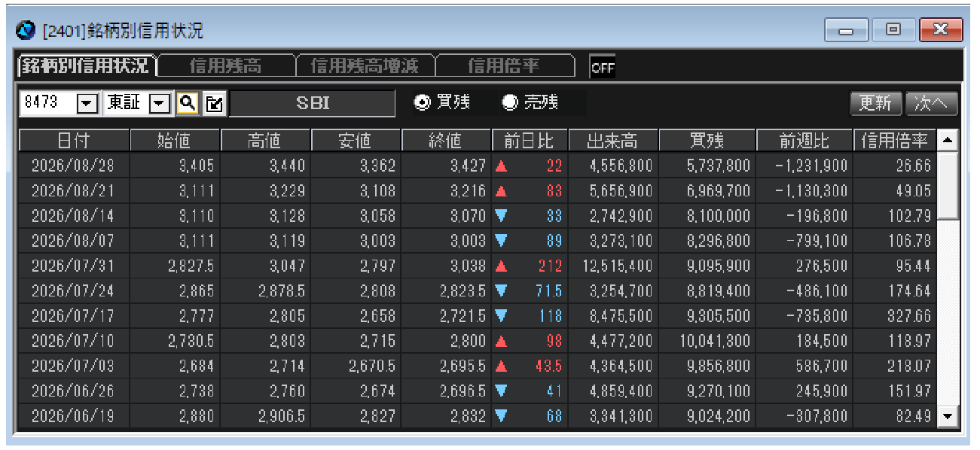
Task: Select the 売残 radio button
Action: click(x=510, y=102)
